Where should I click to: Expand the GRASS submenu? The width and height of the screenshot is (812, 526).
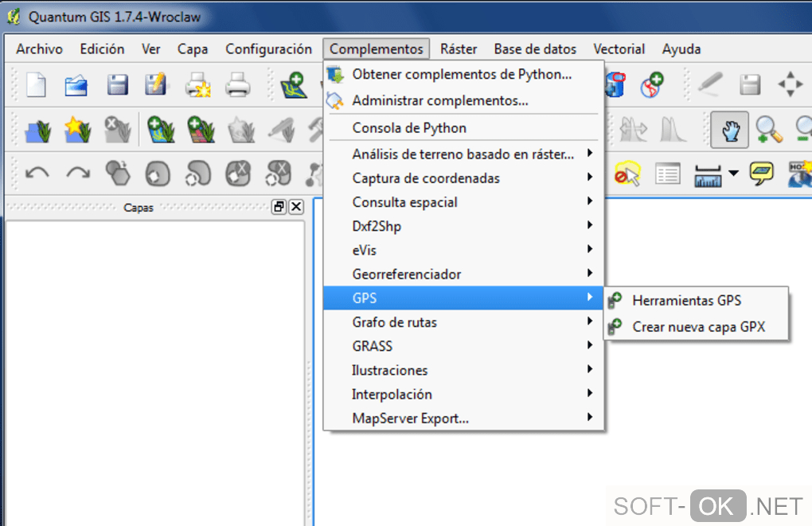point(463,346)
